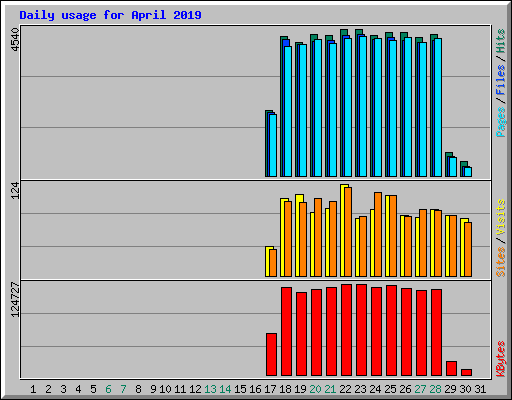The image size is (512, 400).
Task: Click day 22 on the x-axis
Action: (x=345, y=389)
